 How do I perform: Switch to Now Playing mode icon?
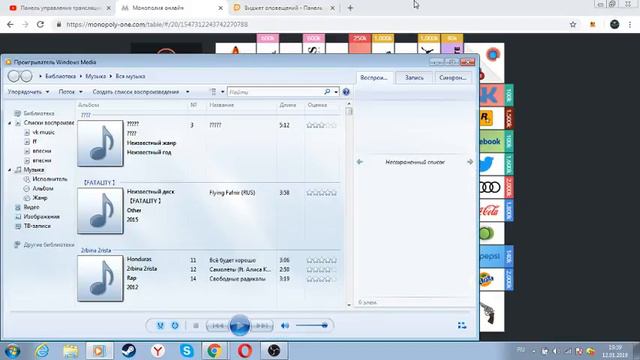(x=462, y=325)
